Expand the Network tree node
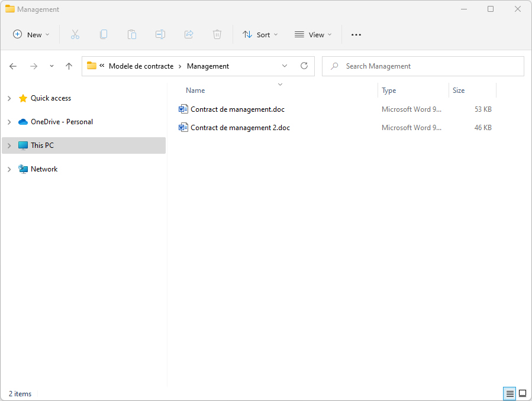Screen dimensions: 532x401 click(9, 169)
